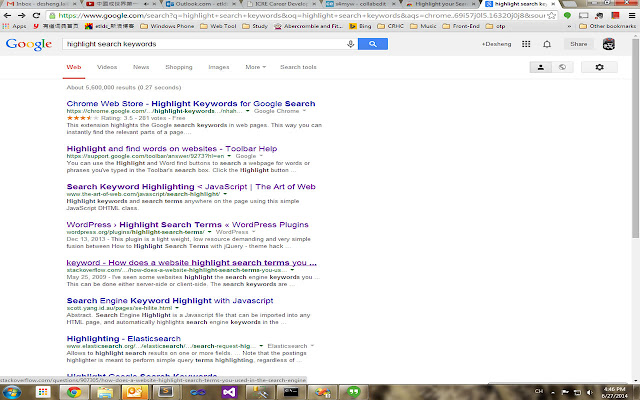Click the browser forward arrow
The height and width of the screenshot is (400, 640).
tap(22, 16)
